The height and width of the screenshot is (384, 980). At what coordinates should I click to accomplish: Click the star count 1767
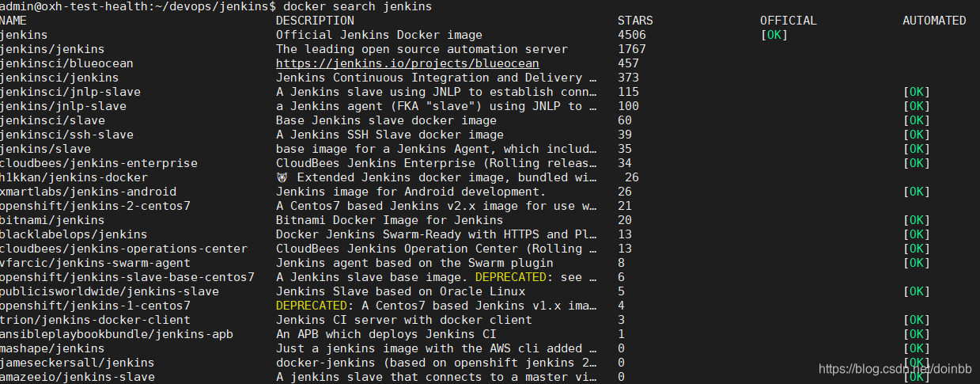(632, 49)
